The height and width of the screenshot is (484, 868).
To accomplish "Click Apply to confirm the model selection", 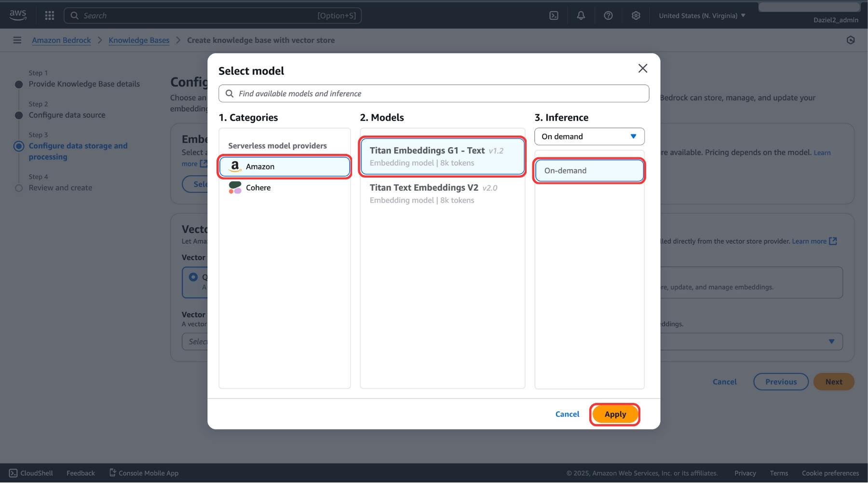I will (x=614, y=414).
